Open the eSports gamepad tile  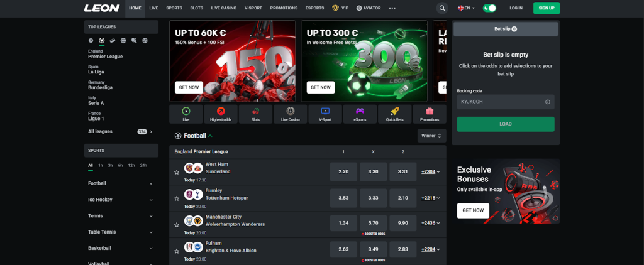tap(360, 114)
